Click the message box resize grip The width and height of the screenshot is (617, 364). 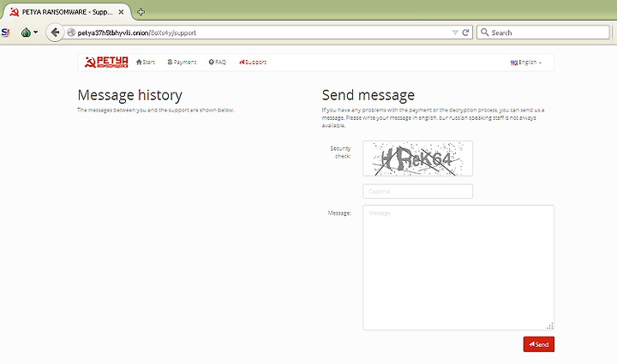click(x=549, y=325)
